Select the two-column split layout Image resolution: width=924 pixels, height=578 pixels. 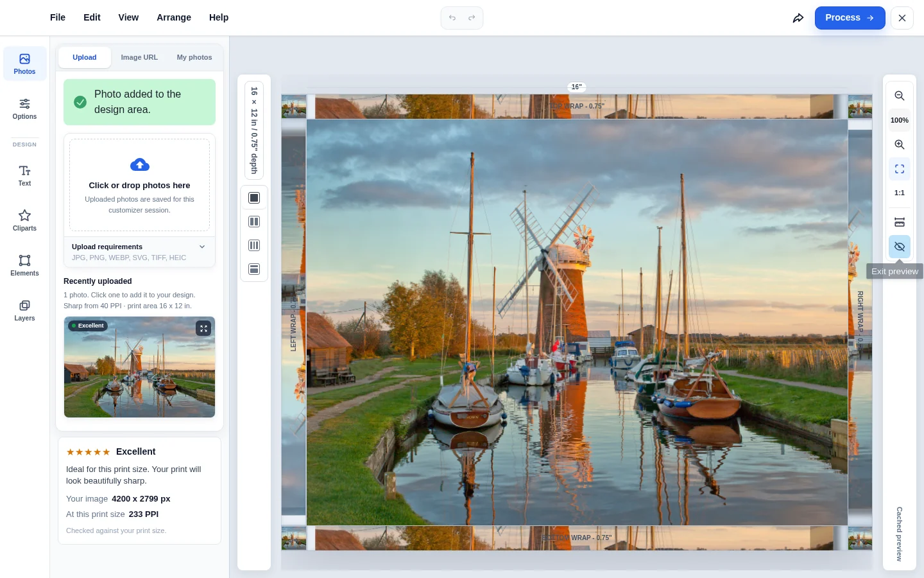[254, 222]
